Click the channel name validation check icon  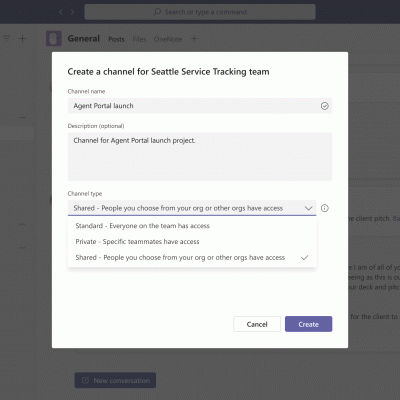324,106
